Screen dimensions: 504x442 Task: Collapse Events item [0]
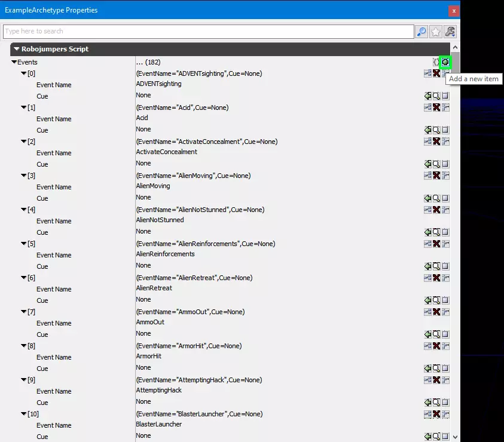[x=23, y=73]
